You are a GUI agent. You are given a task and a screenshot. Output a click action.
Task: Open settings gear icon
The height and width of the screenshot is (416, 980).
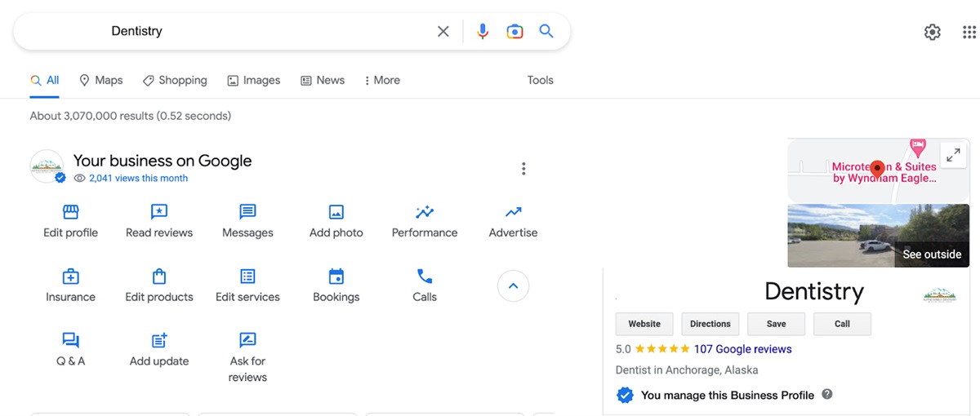(x=932, y=32)
